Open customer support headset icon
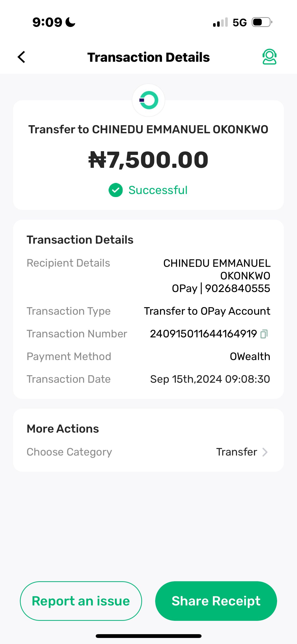Image resolution: width=297 pixels, height=644 pixels. (269, 57)
